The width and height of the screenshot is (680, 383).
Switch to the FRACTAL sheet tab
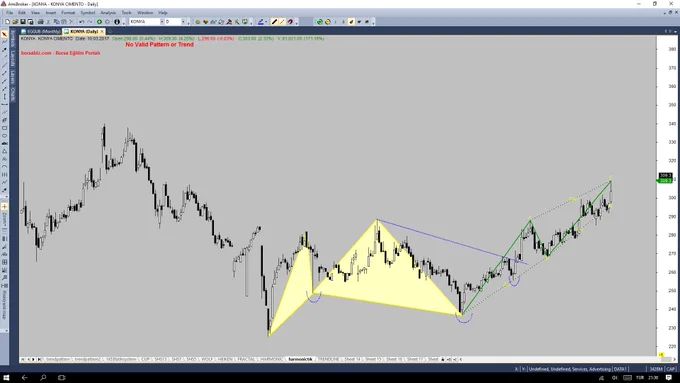coord(246,360)
